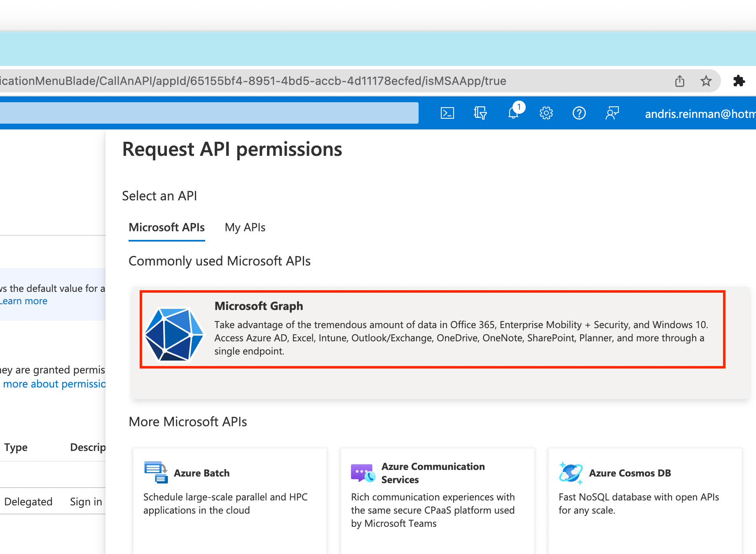Screen dimensions: 756x554
Task: Click the Azure Communication Services icon
Action: pyautogui.click(x=363, y=473)
